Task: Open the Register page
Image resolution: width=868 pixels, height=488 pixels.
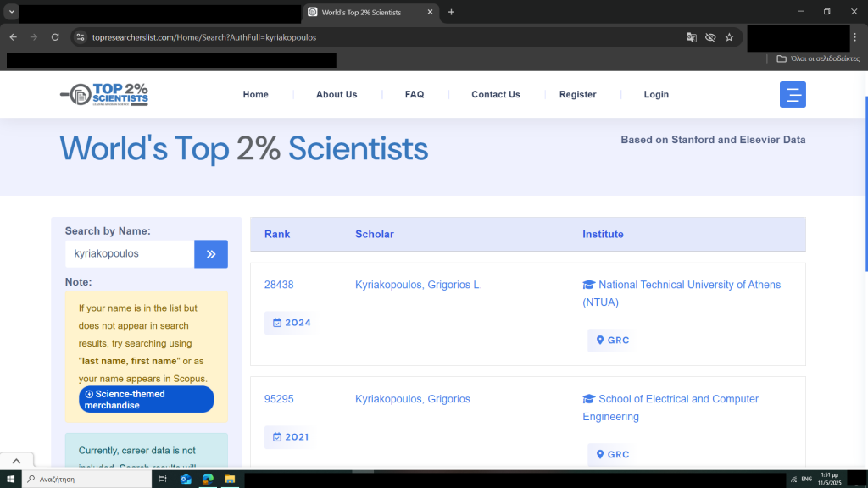Action: [578, 95]
